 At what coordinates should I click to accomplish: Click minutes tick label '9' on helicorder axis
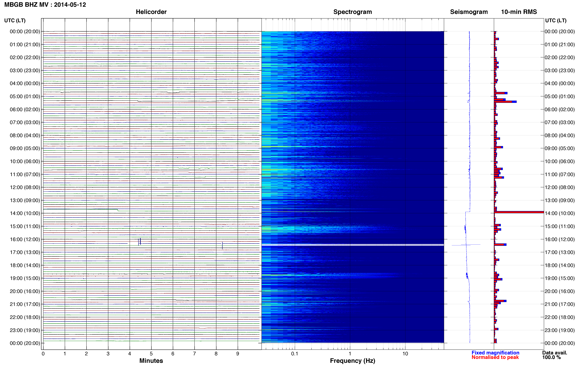[x=238, y=354]
